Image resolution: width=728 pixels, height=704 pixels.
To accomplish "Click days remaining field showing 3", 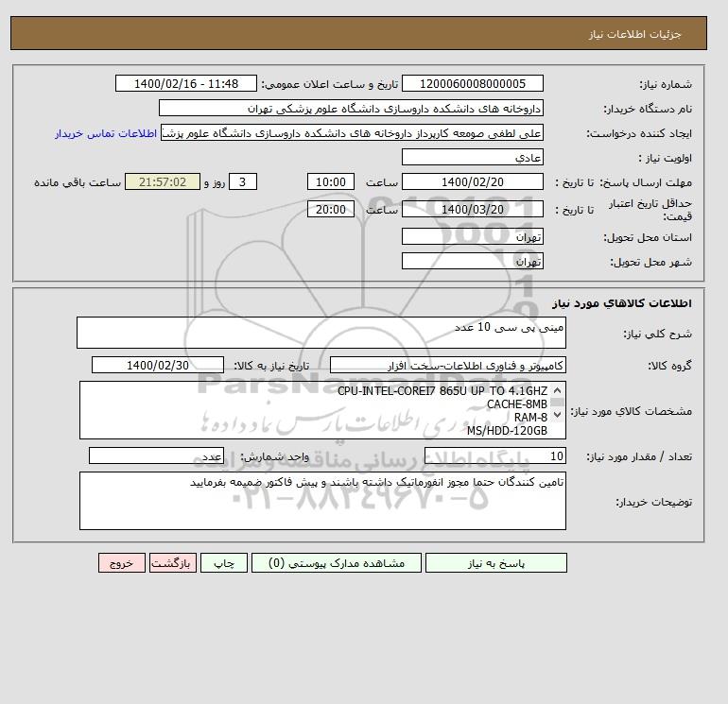I will (x=243, y=182).
